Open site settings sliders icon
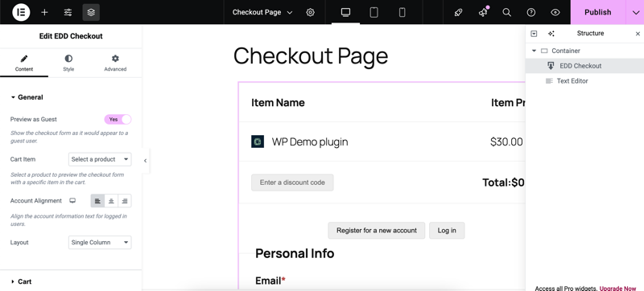The image size is (644, 291). (68, 12)
